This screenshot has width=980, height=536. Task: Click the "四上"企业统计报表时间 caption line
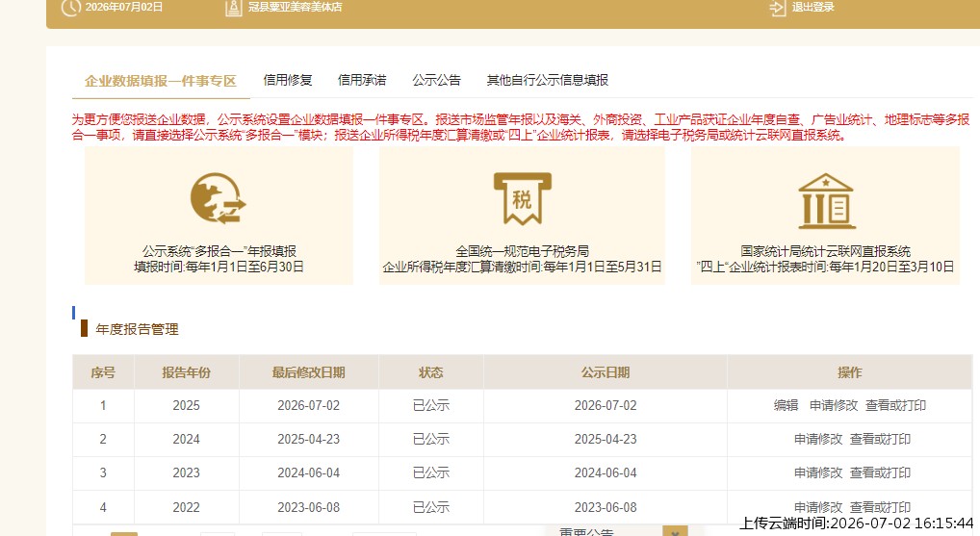826,267
